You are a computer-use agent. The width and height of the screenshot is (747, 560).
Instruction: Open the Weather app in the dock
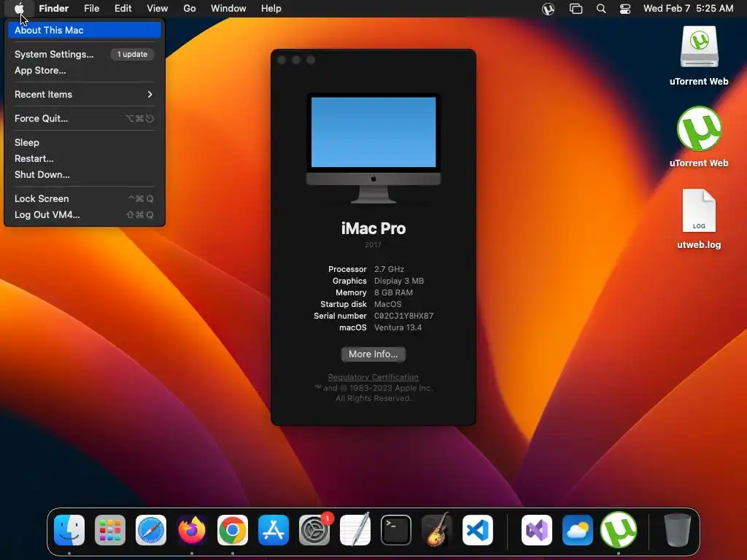578,529
